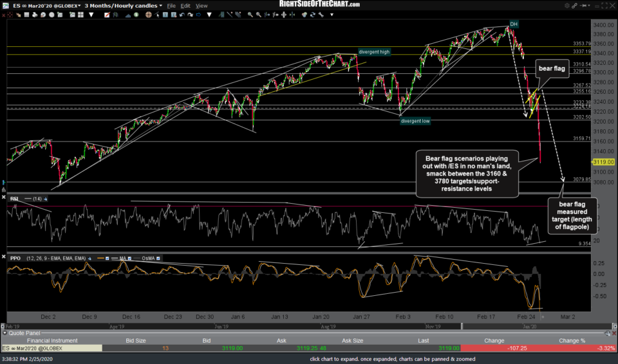This screenshot has width=618, height=364.
Task: Click the RSI edit pencil icon
Action: 46,199
